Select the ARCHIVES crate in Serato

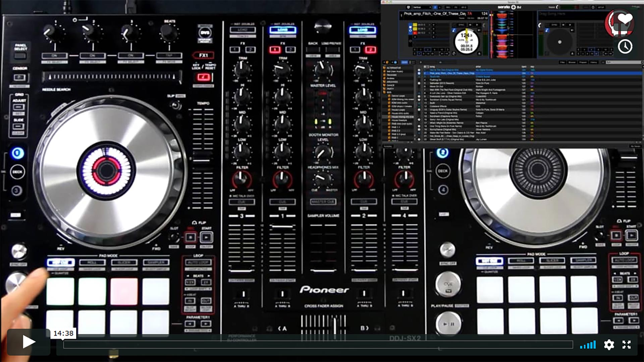pyautogui.click(x=392, y=82)
